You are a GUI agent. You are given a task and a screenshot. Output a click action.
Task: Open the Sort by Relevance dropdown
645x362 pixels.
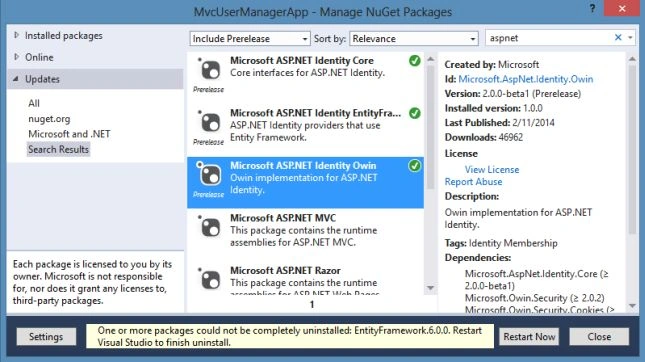tap(414, 39)
